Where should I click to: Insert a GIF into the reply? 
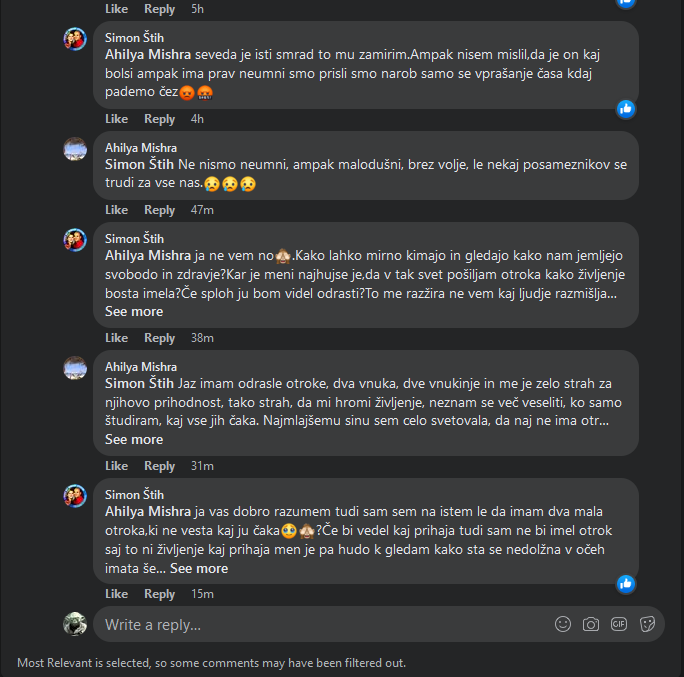[x=619, y=624]
